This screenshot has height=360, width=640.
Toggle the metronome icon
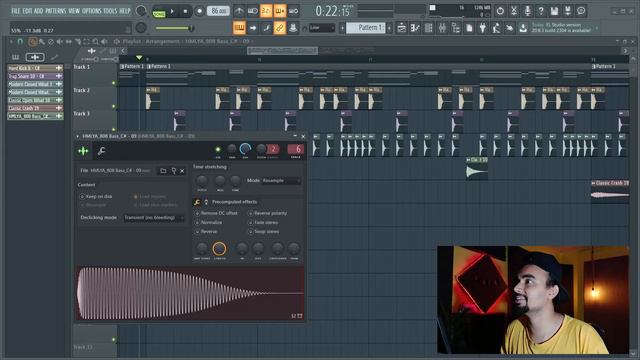(x=239, y=11)
